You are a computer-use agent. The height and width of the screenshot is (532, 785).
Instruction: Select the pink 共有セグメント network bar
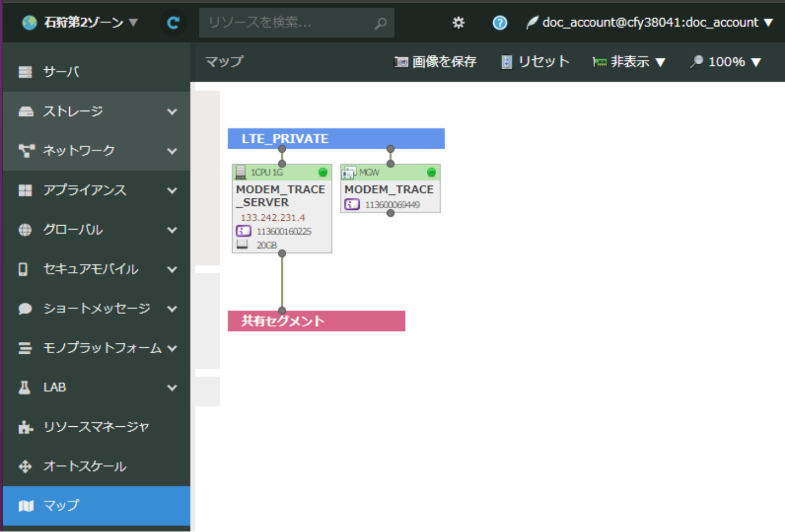tap(316, 321)
